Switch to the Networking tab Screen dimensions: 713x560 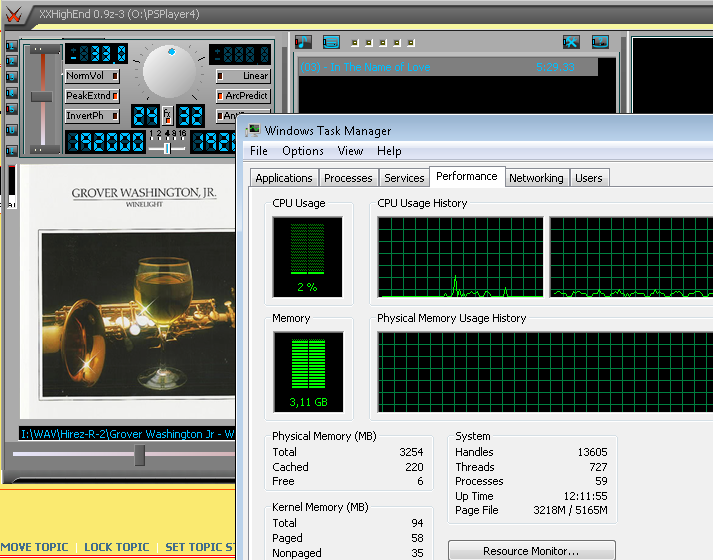point(537,178)
